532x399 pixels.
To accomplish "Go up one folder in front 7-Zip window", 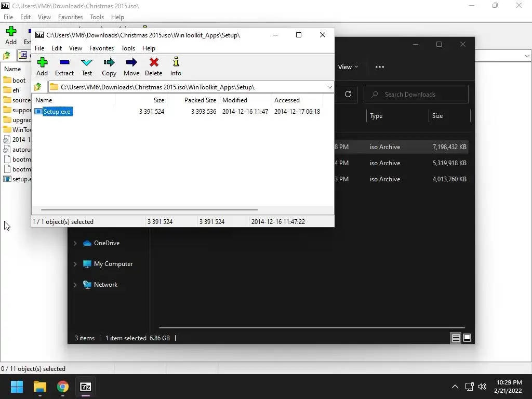I will point(38,87).
